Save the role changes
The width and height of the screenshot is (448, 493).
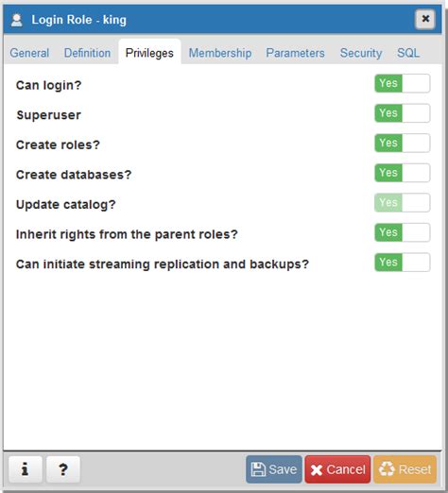tap(274, 469)
